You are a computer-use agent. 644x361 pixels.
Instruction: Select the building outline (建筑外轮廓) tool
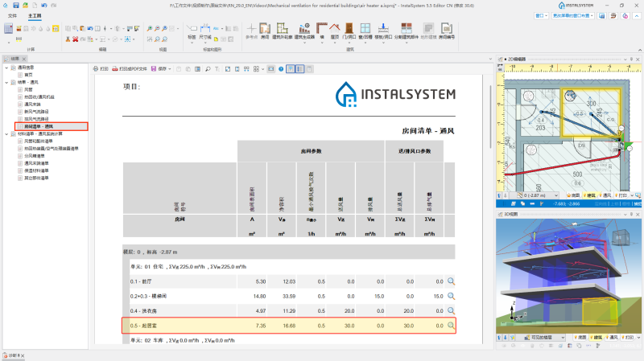click(x=283, y=31)
